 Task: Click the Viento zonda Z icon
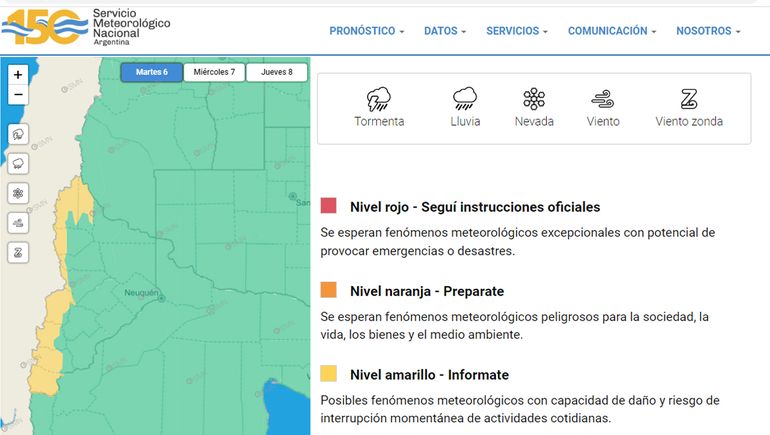(x=688, y=99)
